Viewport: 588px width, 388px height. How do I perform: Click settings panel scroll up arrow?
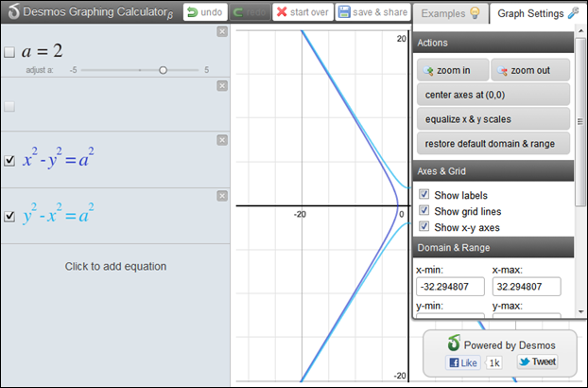point(580,31)
